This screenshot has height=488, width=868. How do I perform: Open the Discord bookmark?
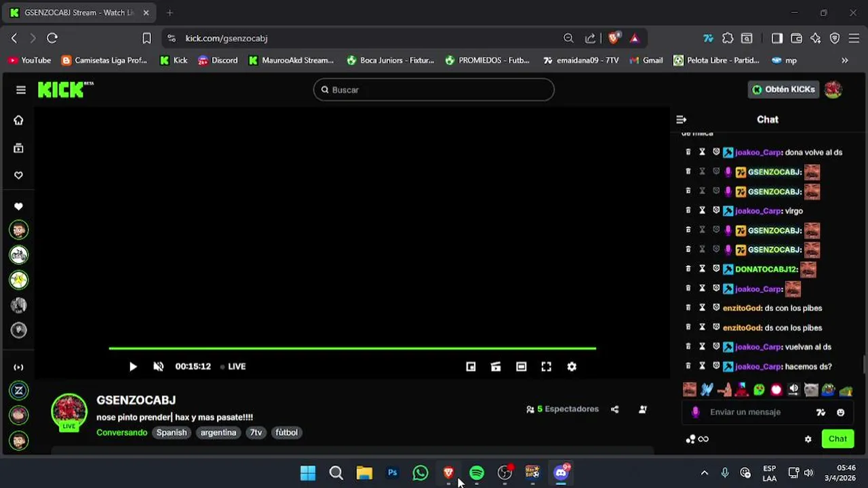tap(217, 60)
